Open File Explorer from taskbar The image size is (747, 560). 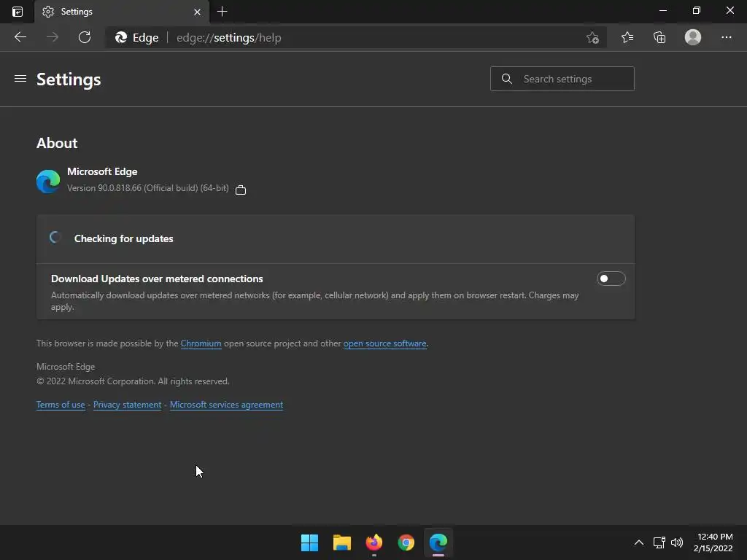[x=341, y=542]
